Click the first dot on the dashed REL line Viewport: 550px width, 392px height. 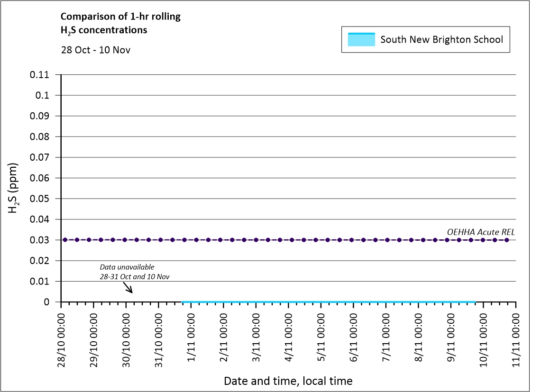(x=65, y=240)
